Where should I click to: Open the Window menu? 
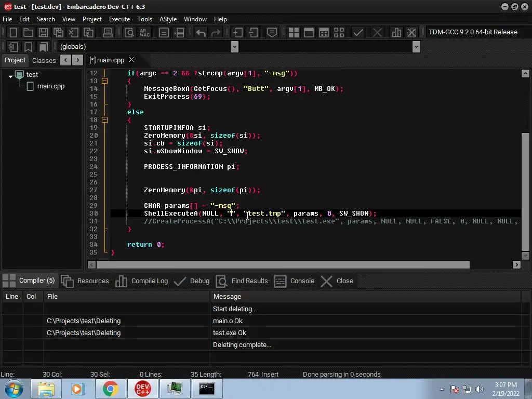click(195, 19)
